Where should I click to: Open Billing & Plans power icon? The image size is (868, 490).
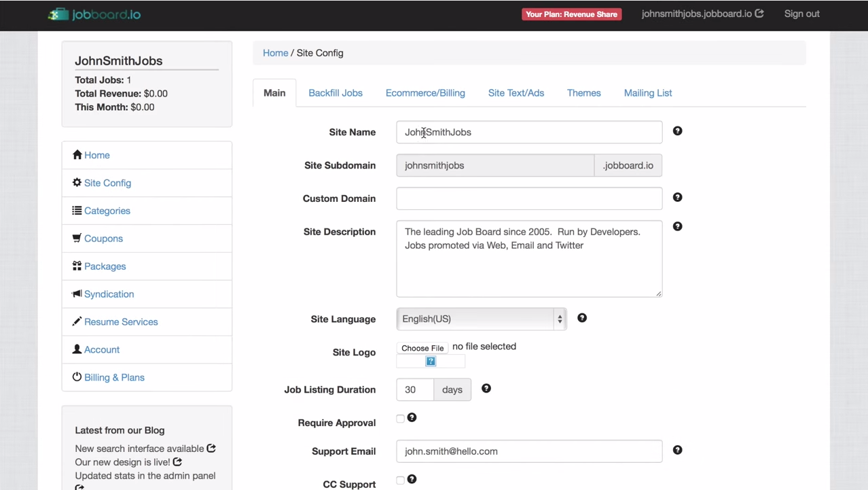[77, 377]
